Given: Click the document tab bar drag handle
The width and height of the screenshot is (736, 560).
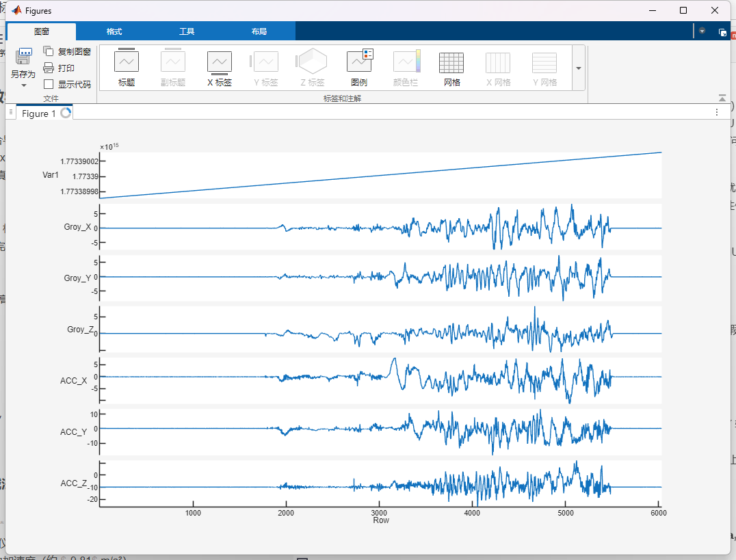Looking at the screenshot, I should (x=11, y=112).
